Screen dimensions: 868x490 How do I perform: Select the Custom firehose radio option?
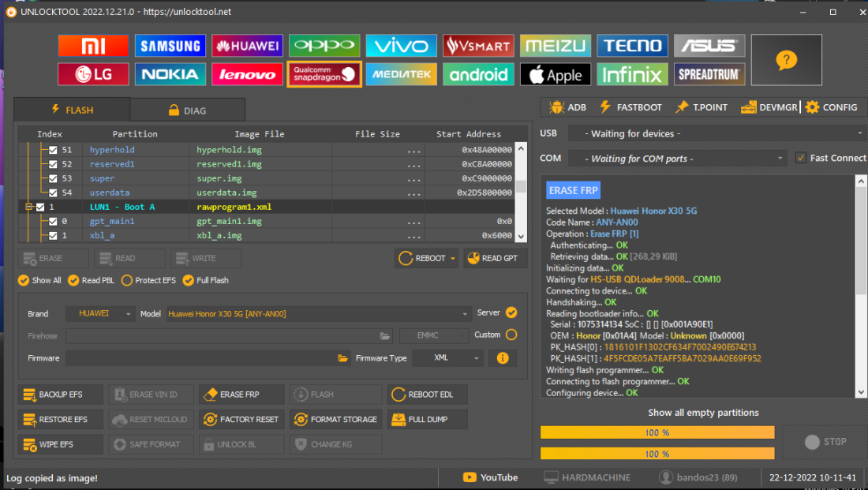pos(511,335)
